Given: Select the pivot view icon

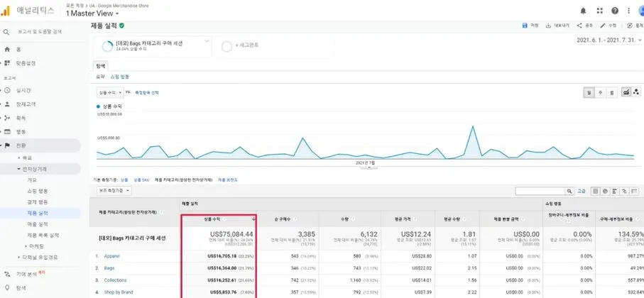Looking at the screenshot, I should pos(635,192).
